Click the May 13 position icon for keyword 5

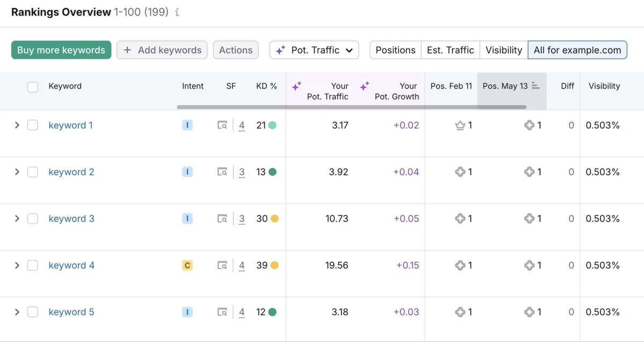[529, 312]
